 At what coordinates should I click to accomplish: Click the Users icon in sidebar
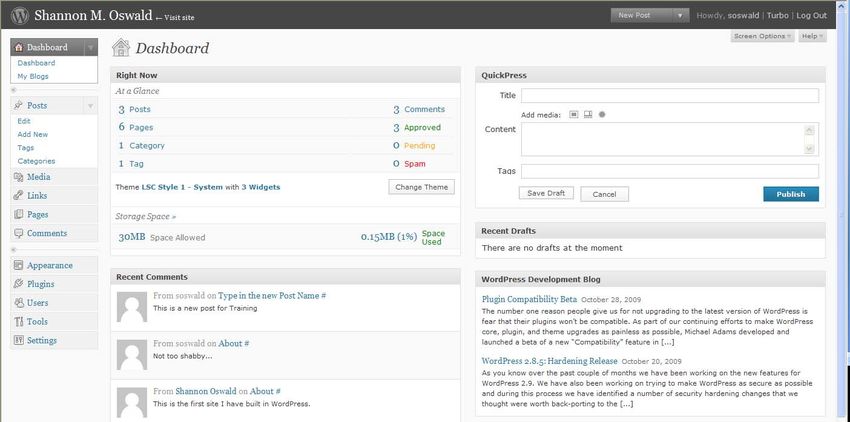pyautogui.click(x=19, y=303)
